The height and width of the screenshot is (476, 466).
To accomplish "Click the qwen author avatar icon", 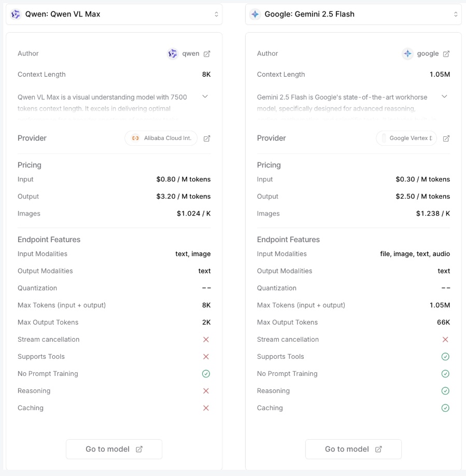I will (173, 54).
